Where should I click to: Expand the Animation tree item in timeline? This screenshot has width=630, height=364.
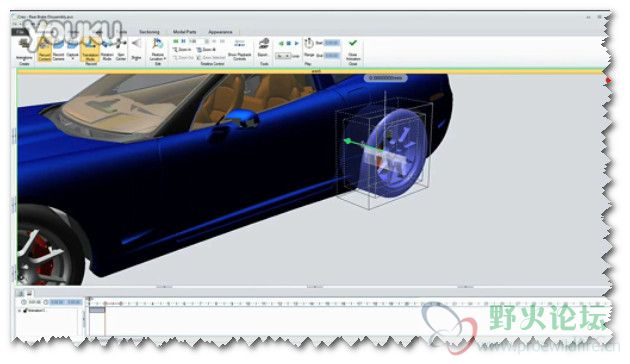point(19,311)
